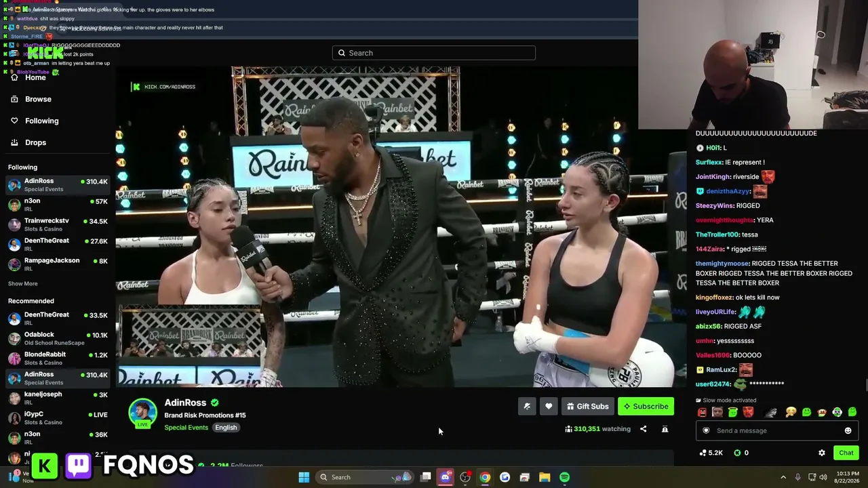868x488 pixels.
Task: Open BlondeRabbit in Recommended channels
Action: point(58,358)
